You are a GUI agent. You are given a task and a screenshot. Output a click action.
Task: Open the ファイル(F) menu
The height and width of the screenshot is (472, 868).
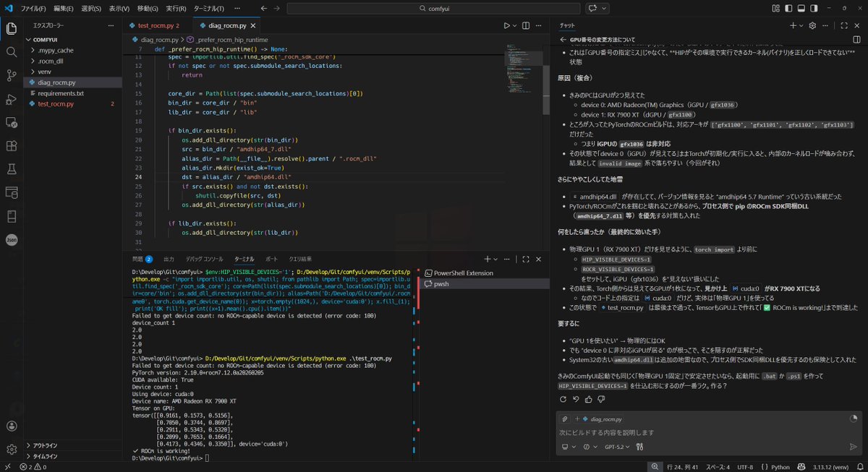click(33, 8)
